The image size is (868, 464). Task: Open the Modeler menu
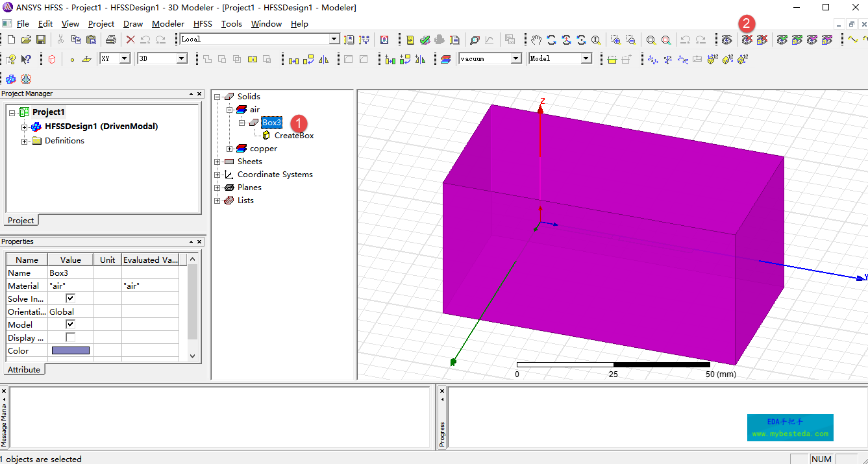[x=168, y=24]
